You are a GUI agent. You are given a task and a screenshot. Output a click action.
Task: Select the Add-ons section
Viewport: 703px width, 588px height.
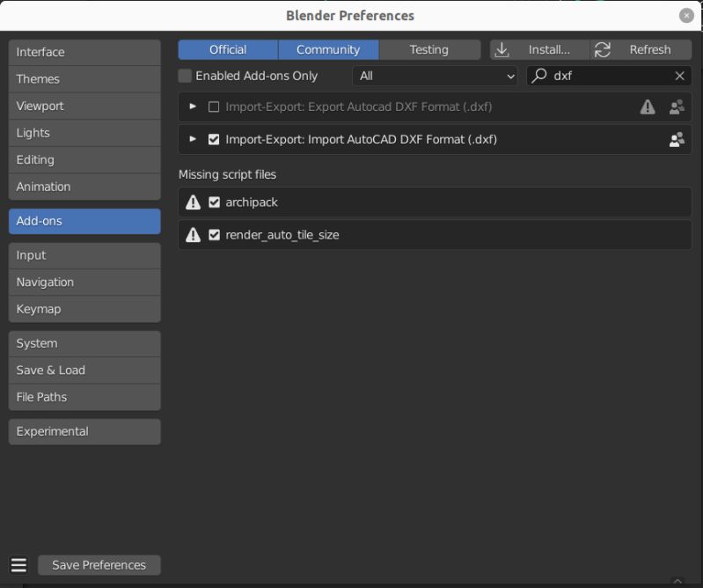(x=84, y=221)
